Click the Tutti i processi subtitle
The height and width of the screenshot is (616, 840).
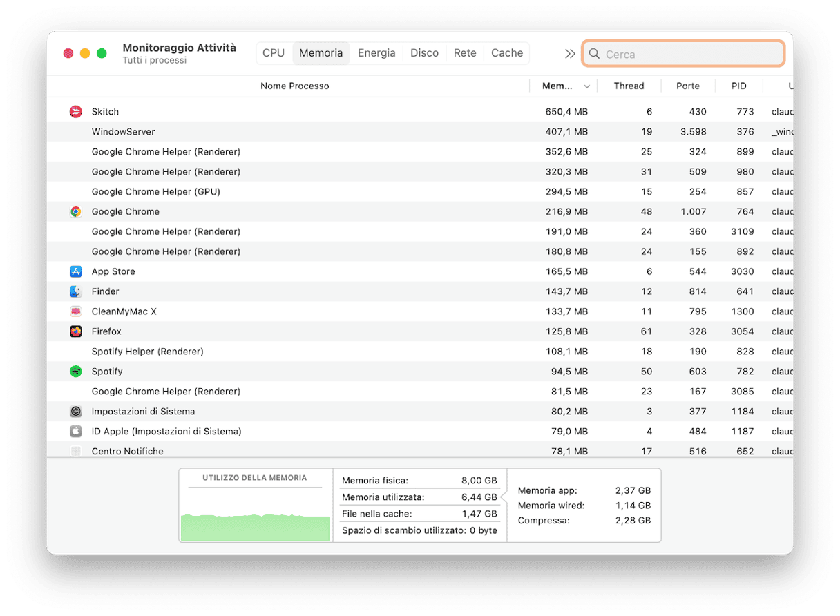(155, 61)
